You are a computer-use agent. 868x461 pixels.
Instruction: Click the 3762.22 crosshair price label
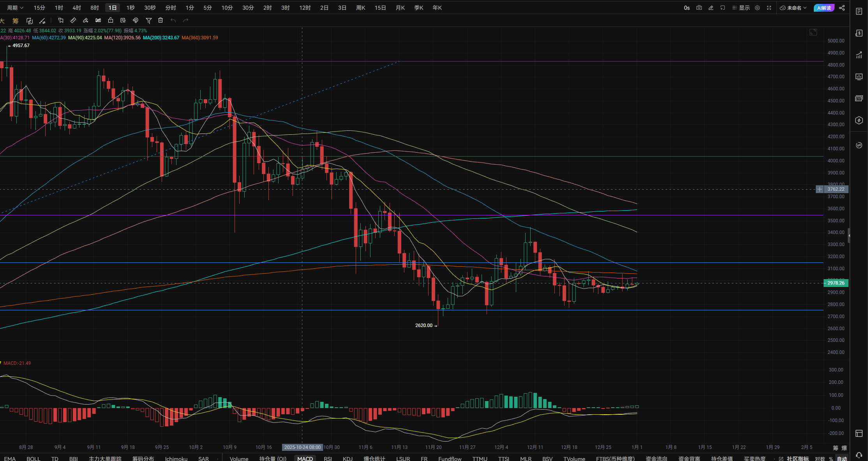(x=836, y=189)
